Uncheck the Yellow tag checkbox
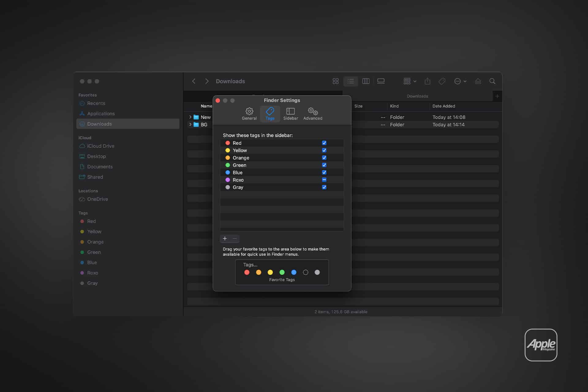 (x=324, y=150)
